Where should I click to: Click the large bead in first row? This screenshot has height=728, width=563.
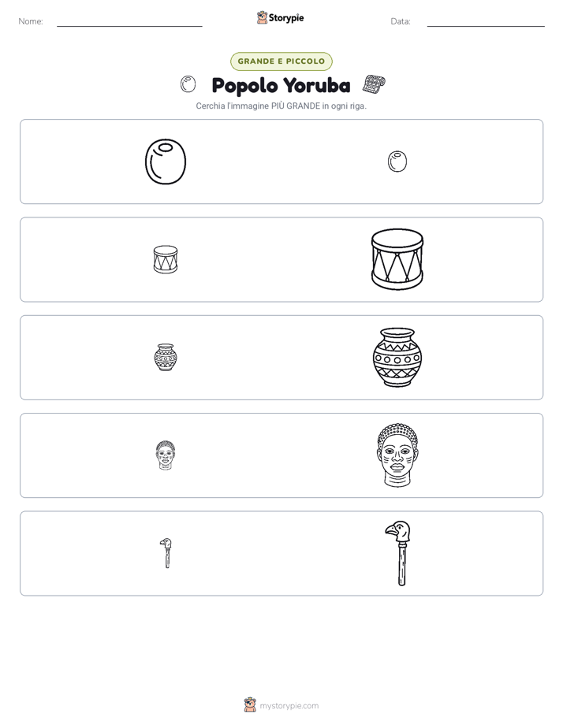(x=166, y=162)
